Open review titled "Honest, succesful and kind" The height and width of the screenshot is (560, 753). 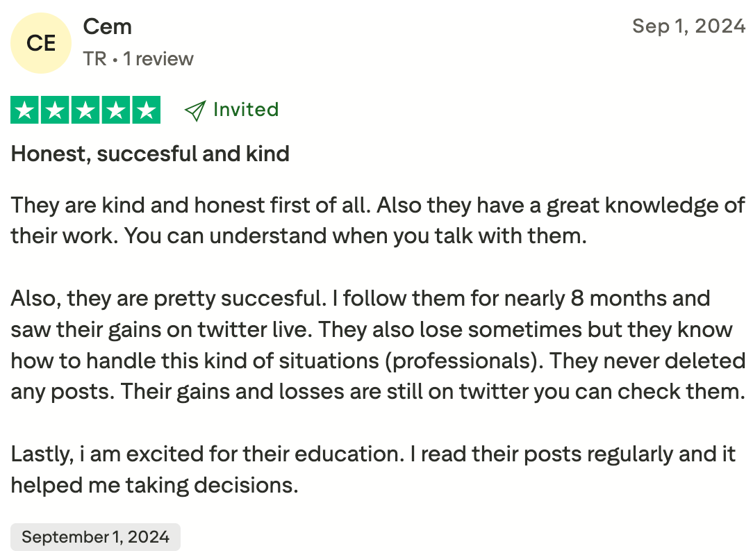[x=150, y=154]
